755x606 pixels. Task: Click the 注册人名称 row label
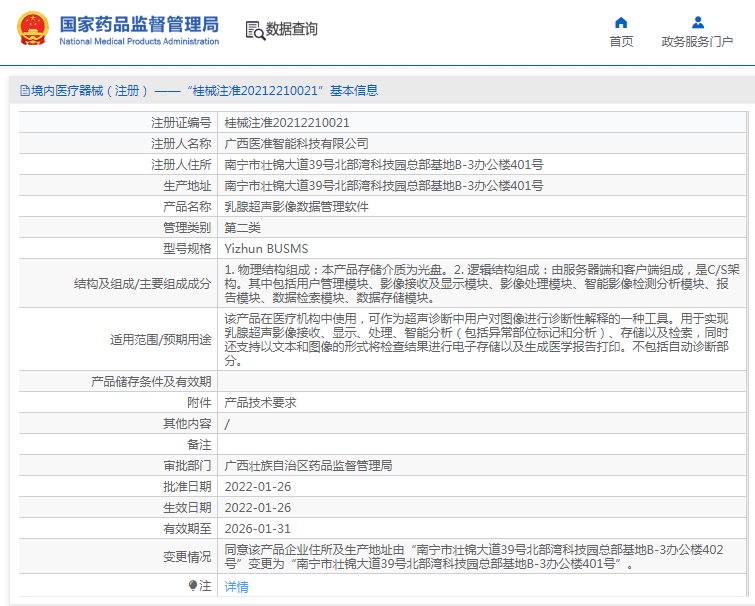(181, 143)
